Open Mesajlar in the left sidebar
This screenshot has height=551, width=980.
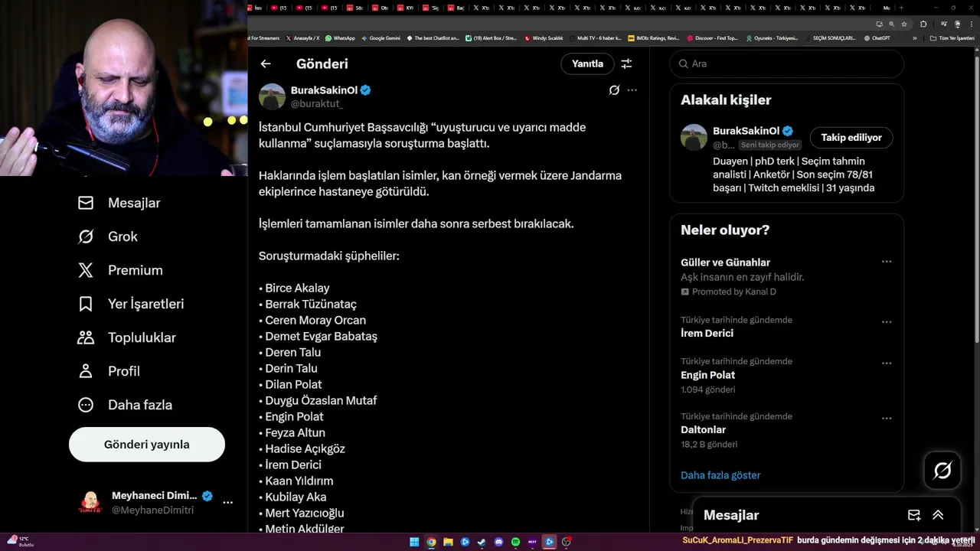tap(119, 203)
